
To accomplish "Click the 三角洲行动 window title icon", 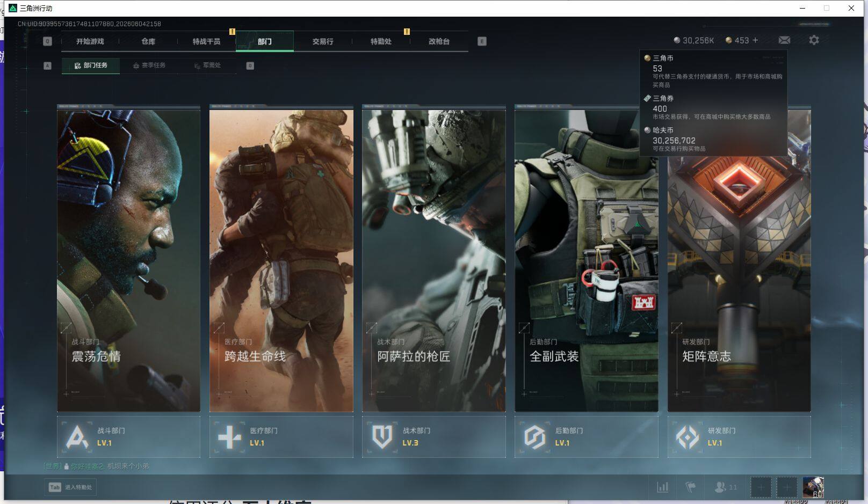I will pyautogui.click(x=13, y=8).
